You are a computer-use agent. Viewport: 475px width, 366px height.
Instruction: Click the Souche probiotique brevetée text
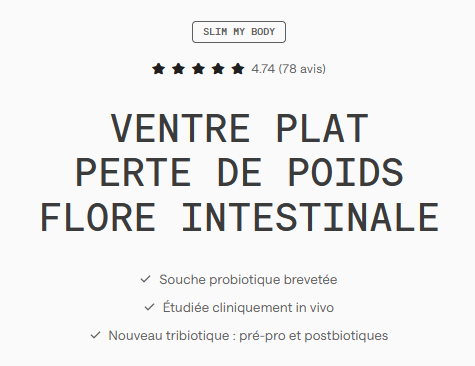(x=248, y=279)
